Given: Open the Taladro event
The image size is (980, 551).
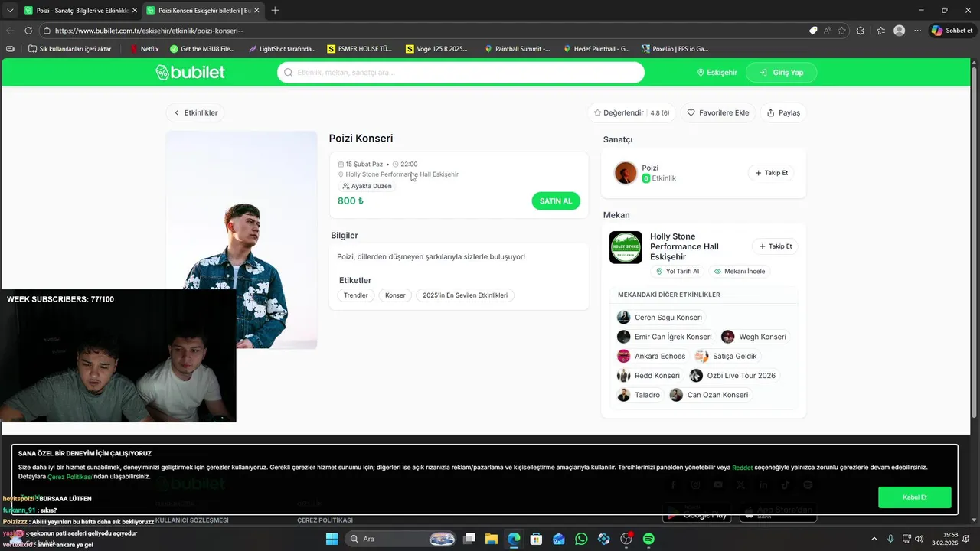Looking at the screenshot, I should click(639, 395).
